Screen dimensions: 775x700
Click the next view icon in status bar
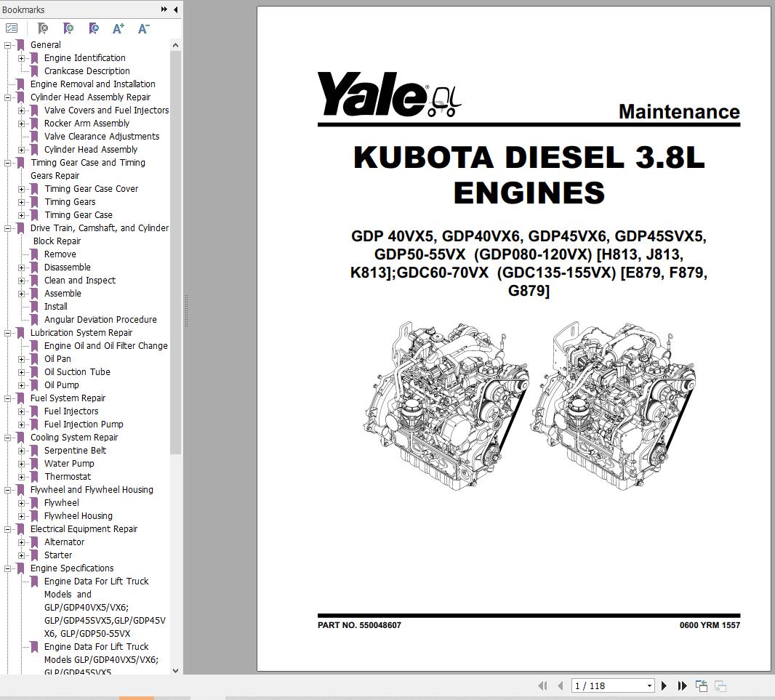pos(719,685)
